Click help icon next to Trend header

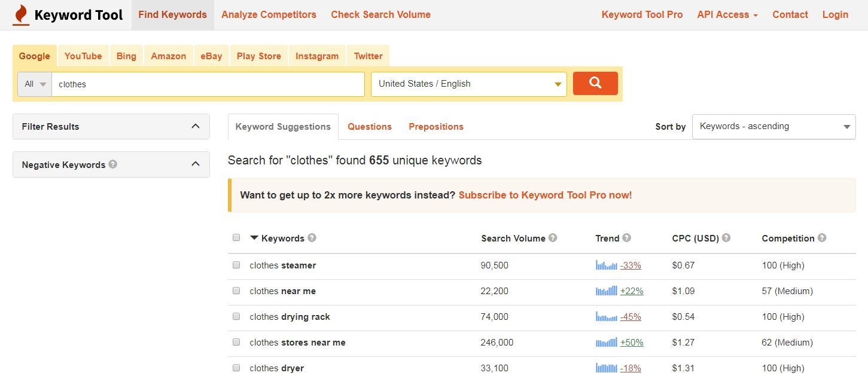pyautogui.click(x=626, y=238)
